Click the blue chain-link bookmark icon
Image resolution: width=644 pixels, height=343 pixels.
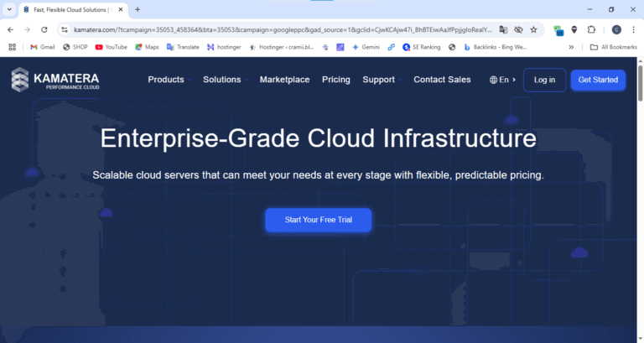(392, 47)
